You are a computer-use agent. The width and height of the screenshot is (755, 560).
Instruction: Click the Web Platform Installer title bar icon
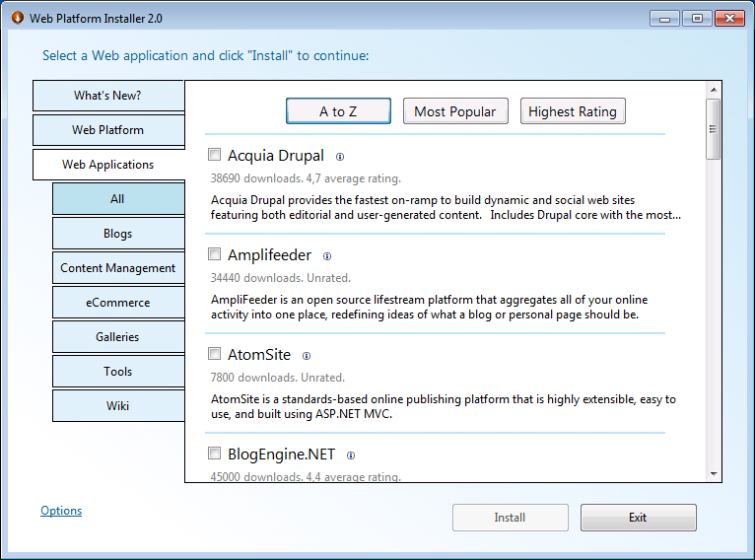(18, 18)
